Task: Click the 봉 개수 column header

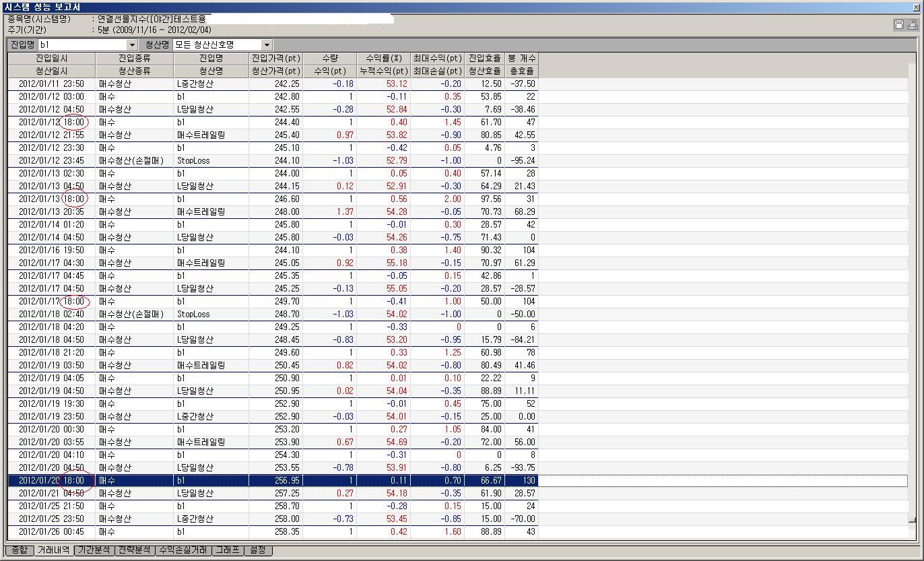Action: coord(521,59)
